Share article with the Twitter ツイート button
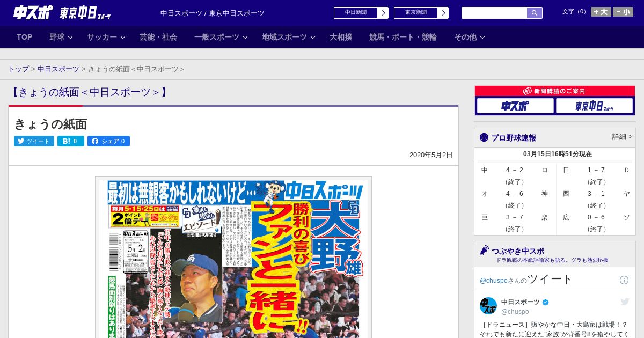 [34, 141]
